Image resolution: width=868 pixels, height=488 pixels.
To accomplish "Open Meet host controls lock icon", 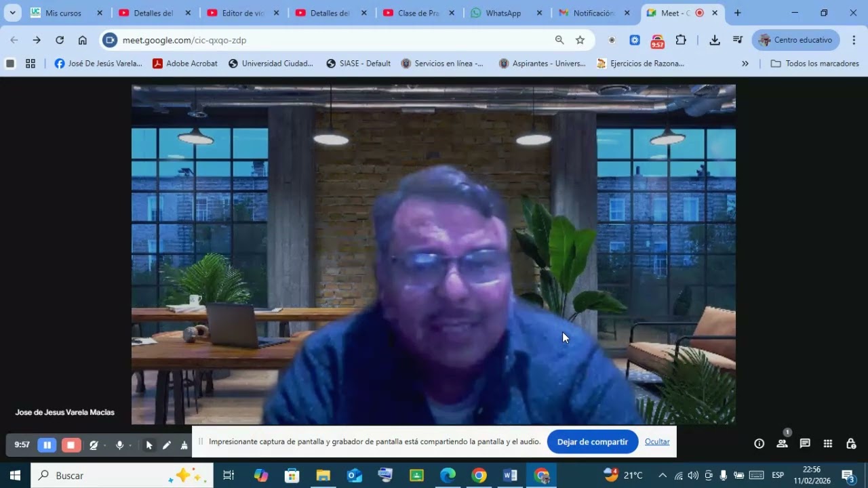I will pos(851,444).
